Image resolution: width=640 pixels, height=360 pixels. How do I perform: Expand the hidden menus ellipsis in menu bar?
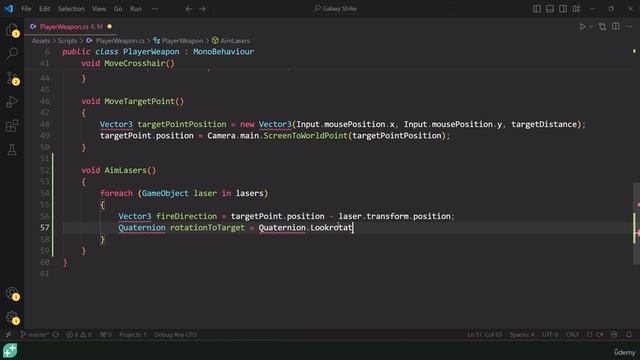coord(155,9)
